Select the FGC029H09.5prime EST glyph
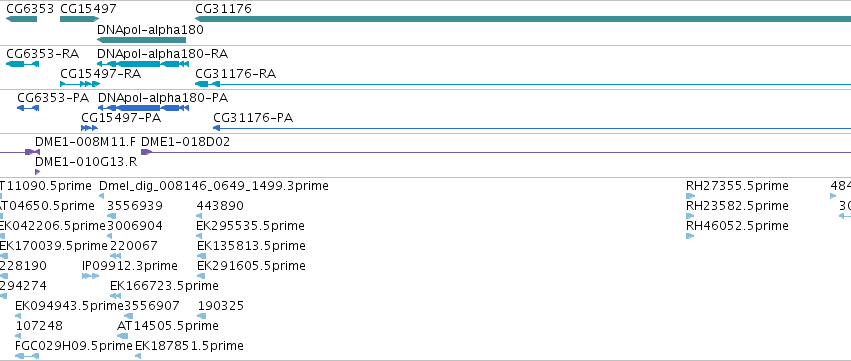851x361 pixels. click(27, 356)
